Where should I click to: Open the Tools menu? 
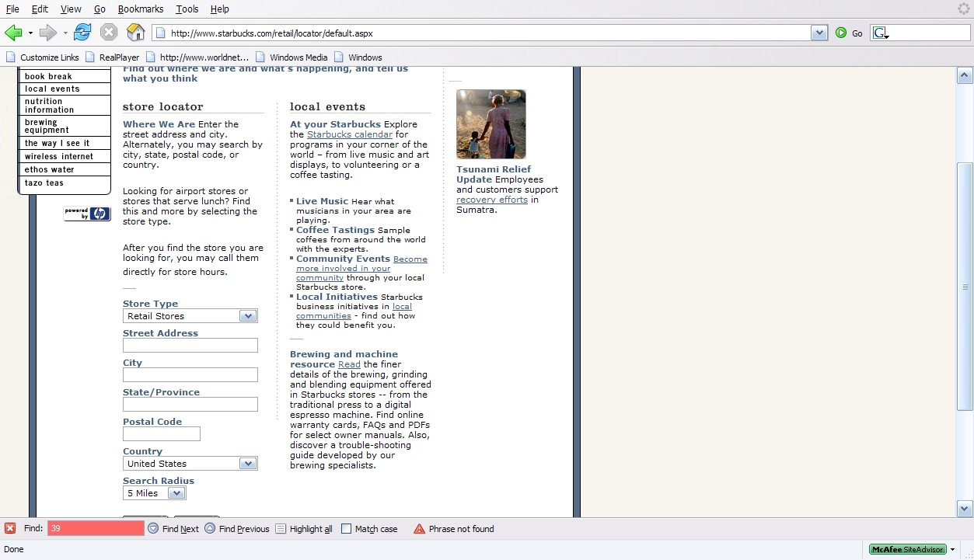pos(187,9)
